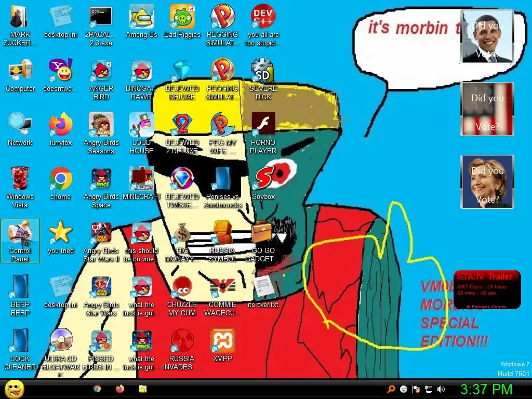The image size is (532, 399).
Task: Open the Action Center flag tray icon
Action: [416, 389]
